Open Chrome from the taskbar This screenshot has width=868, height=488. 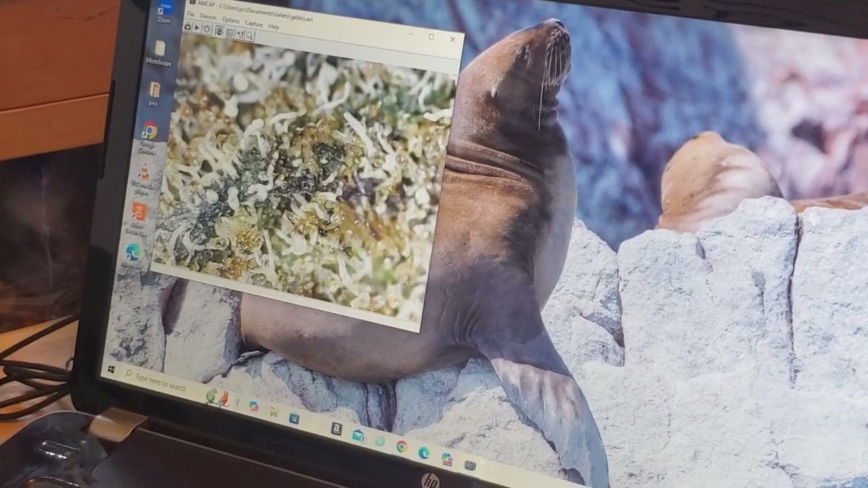pyautogui.click(x=401, y=446)
